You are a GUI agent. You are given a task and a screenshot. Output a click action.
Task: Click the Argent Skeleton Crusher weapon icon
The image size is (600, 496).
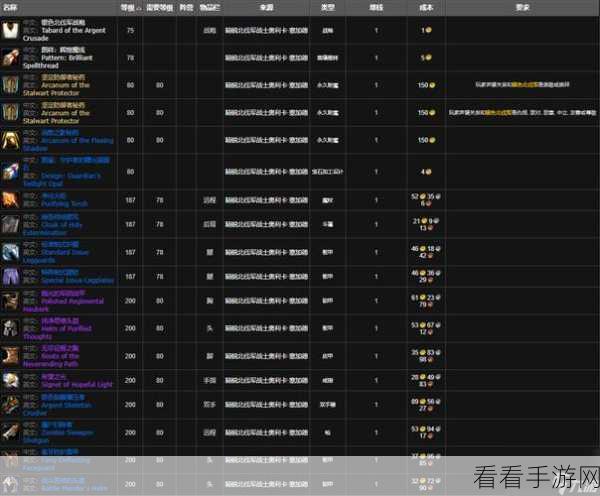click(x=10, y=405)
